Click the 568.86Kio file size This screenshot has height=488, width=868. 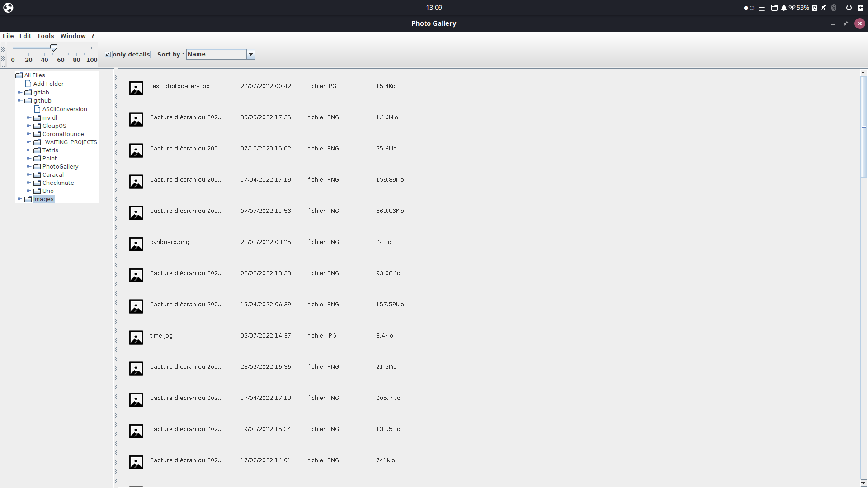pos(390,211)
